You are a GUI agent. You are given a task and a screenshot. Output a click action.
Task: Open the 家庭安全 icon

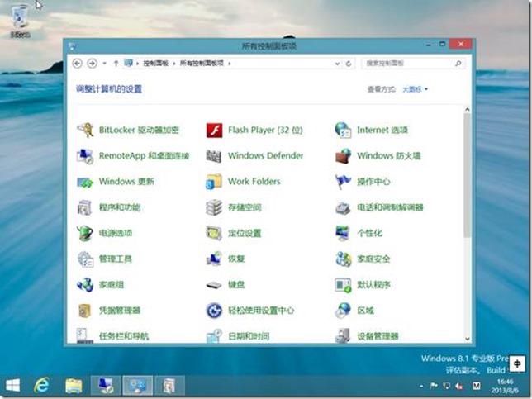(343, 259)
